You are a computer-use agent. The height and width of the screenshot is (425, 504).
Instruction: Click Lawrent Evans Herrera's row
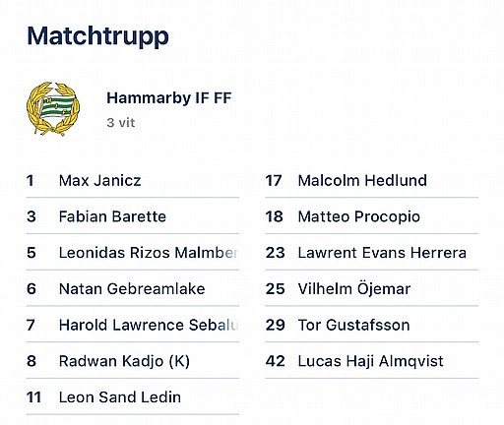point(371,253)
